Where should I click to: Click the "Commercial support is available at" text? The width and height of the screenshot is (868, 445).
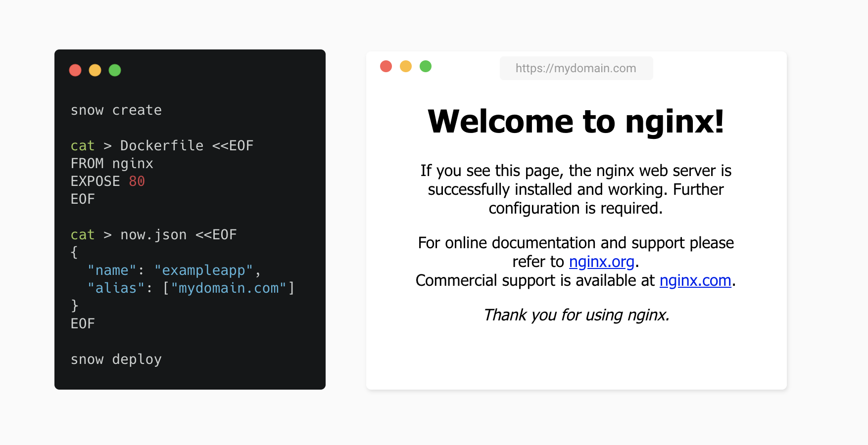[x=535, y=280]
